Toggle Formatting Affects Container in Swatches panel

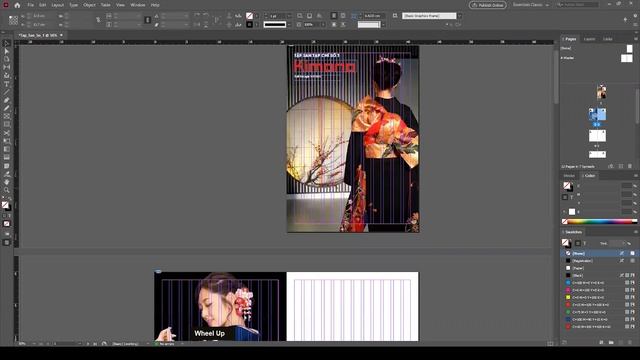578,243
